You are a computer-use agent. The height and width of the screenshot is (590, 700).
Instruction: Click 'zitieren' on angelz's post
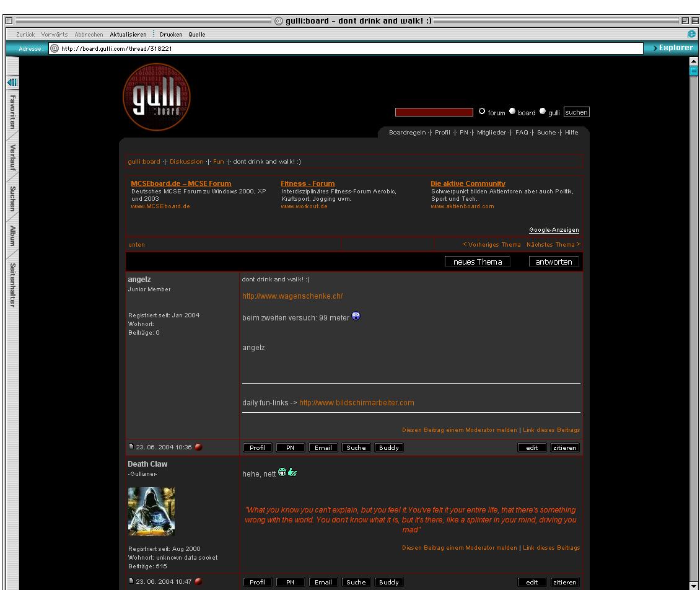point(565,447)
